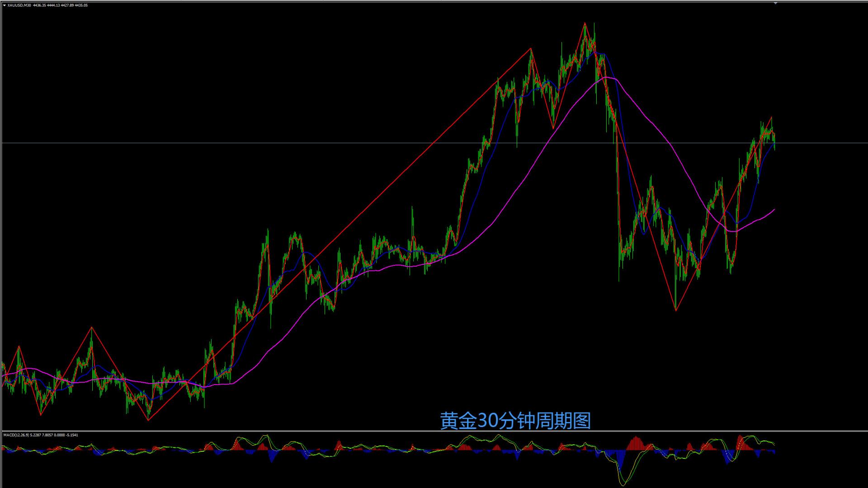The image size is (868, 488).
Task: Click the second zigzag peak near chart left
Action: tap(92, 327)
